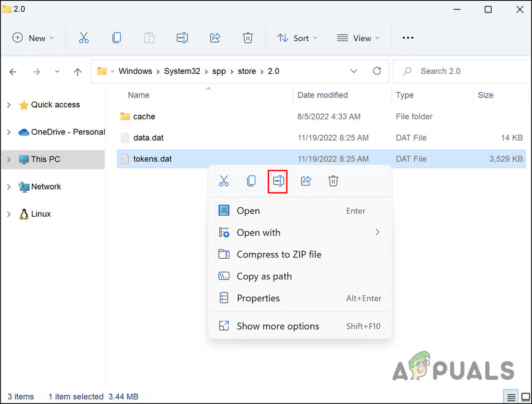Click the Paste icon in the top toolbar
The height and width of the screenshot is (404, 532).
(x=150, y=38)
